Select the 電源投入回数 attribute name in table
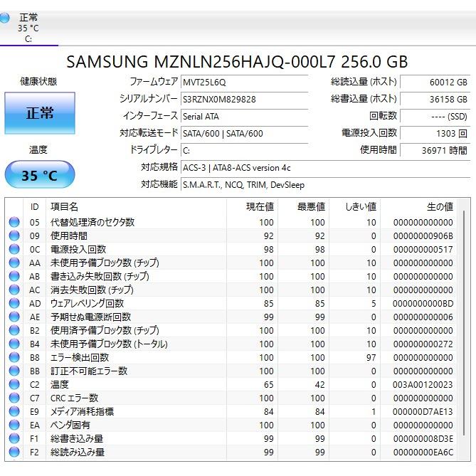Image resolution: width=476 pixels, height=476 pixels. [78, 249]
